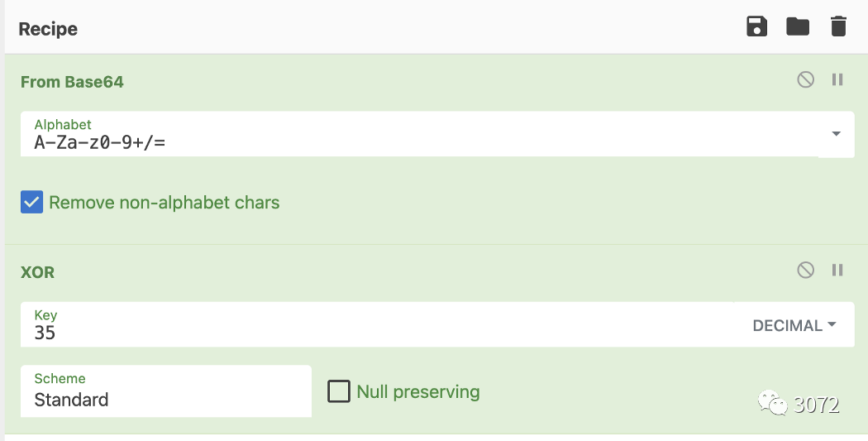
Task: Open the DECIMAL key format dropdown
Action: tap(794, 325)
